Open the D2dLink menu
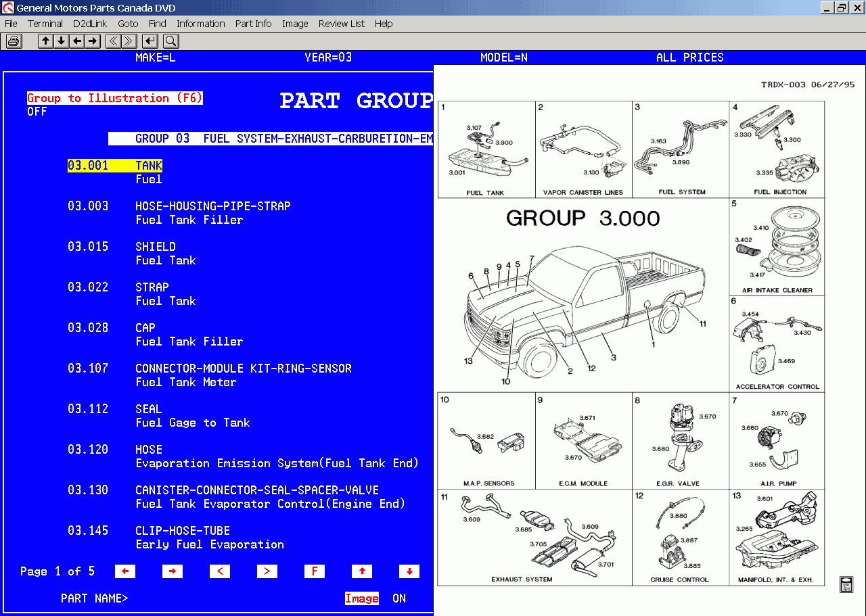Image resolution: width=866 pixels, height=616 pixels. pyautogui.click(x=90, y=24)
